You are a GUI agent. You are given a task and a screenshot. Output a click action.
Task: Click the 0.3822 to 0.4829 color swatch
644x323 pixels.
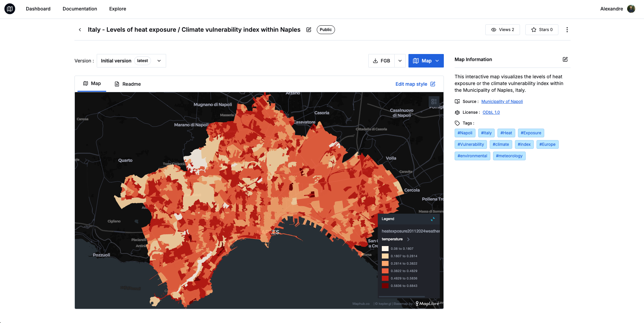pos(385,271)
